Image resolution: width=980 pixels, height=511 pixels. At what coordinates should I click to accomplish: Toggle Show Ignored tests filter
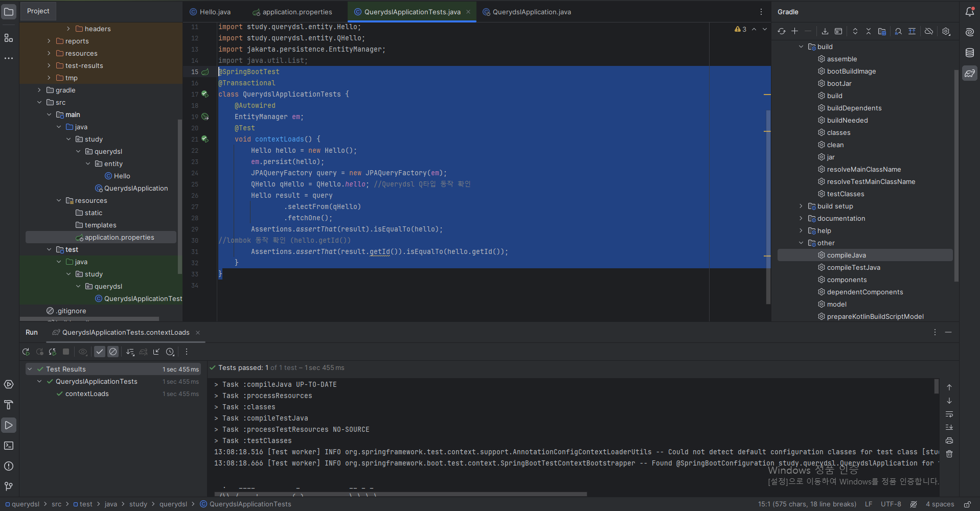(x=113, y=352)
